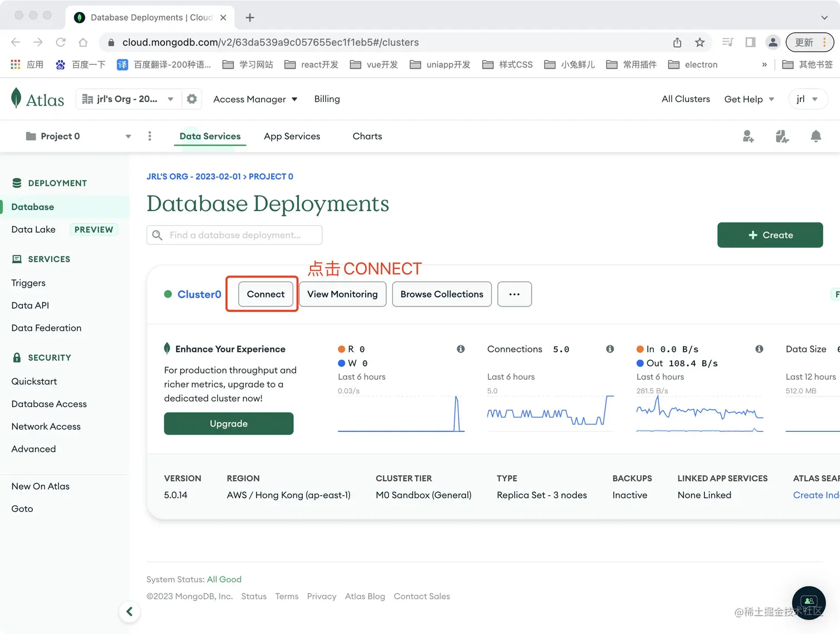Click info icon beside R/W chart
The width and height of the screenshot is (840, 634).
click(x=461, y=349)
